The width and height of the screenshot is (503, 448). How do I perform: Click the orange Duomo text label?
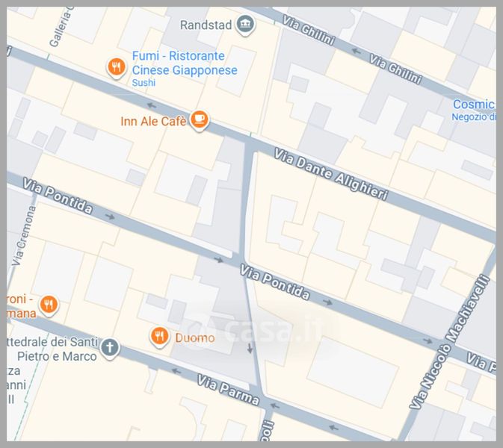[195, 338]
